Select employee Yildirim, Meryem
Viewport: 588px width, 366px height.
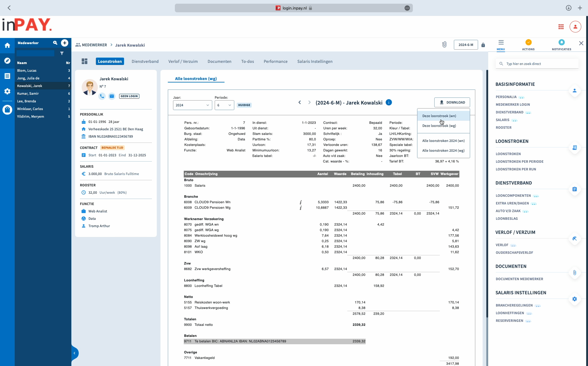pyautogui.click(x=43, y=116)
